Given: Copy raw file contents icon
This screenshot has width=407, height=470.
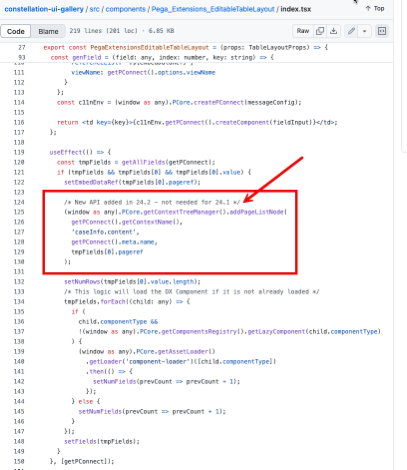Looking at the screenshot, I should 320,31.
